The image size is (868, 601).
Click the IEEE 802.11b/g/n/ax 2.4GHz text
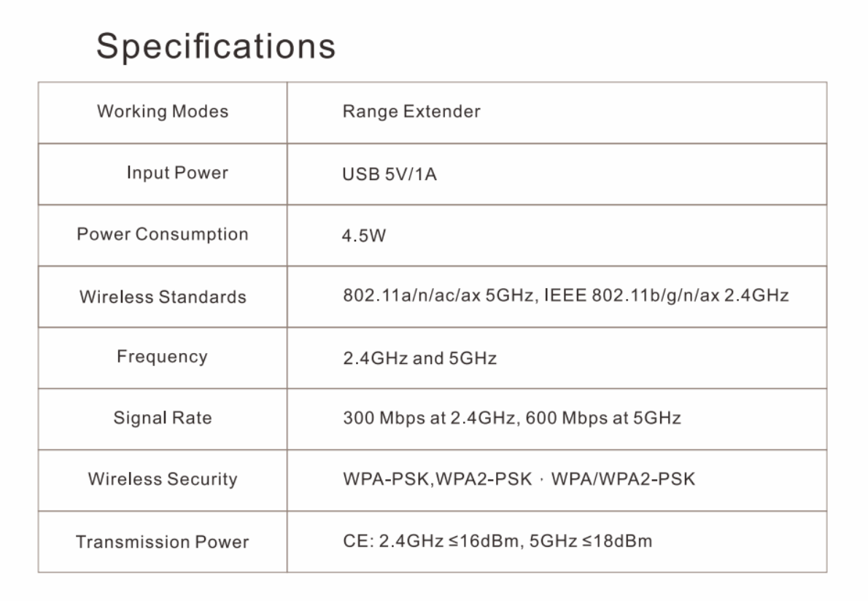point(667,295)
